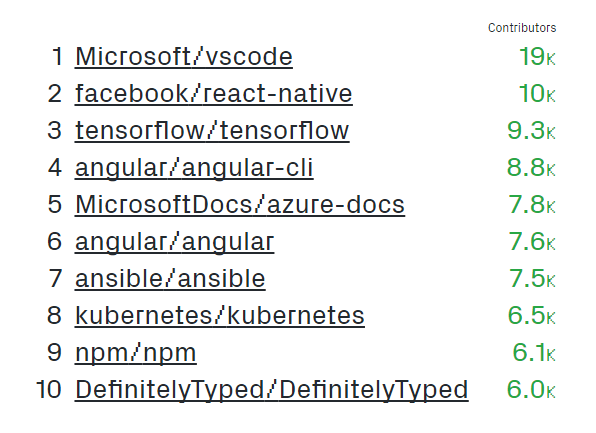The width and height of the screenshot is (596, 433).
Task: Click the 7.6K contributors value
Action: pyautogui.click(x=532, y=242)
